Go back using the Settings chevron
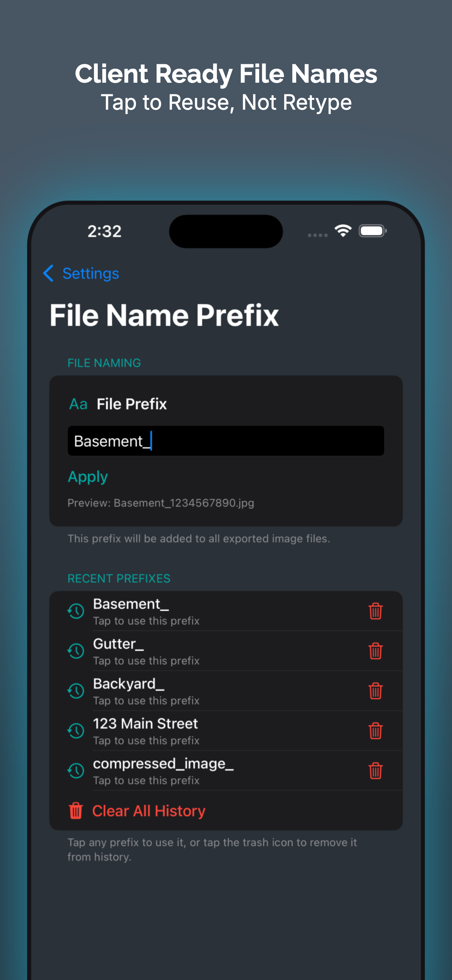 click(x=48, y=273)
